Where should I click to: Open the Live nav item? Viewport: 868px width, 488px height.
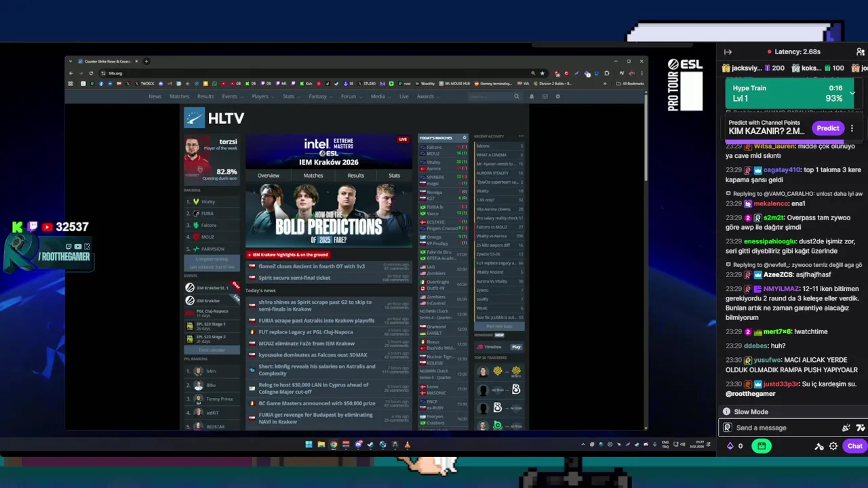pyautogui.click(x=404, y=96)
